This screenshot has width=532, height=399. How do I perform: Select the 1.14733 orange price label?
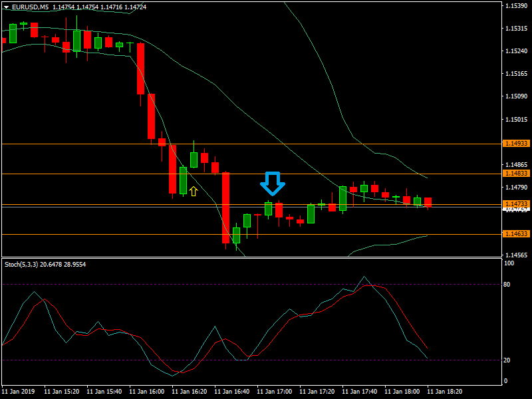click(515, 204)
